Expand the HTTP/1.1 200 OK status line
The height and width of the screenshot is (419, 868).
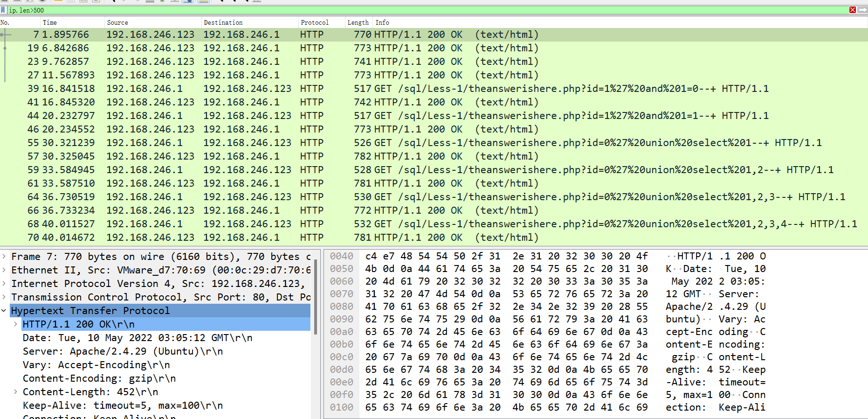pos(15,324)
